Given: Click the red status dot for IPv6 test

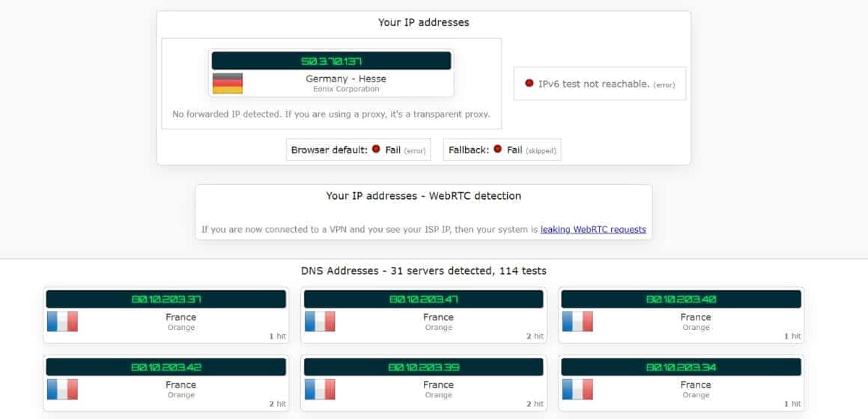Looking at the screenshot, I should click(529, 84).
